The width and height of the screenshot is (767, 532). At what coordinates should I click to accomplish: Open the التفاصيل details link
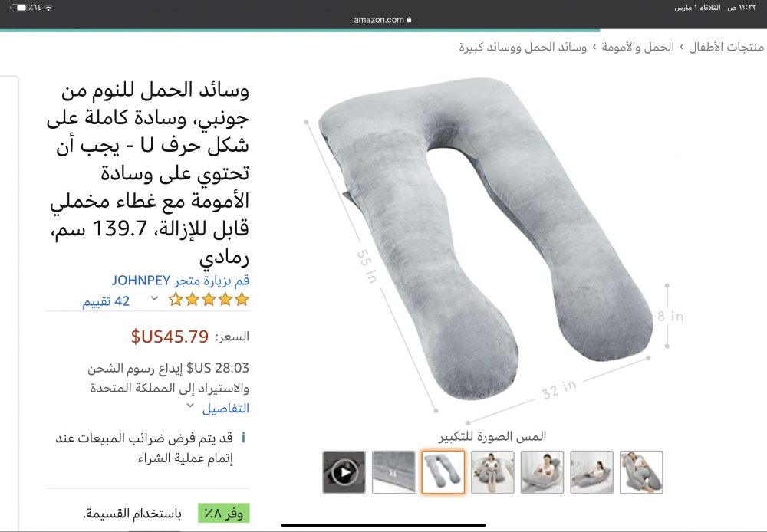click(x=225, y=408)
